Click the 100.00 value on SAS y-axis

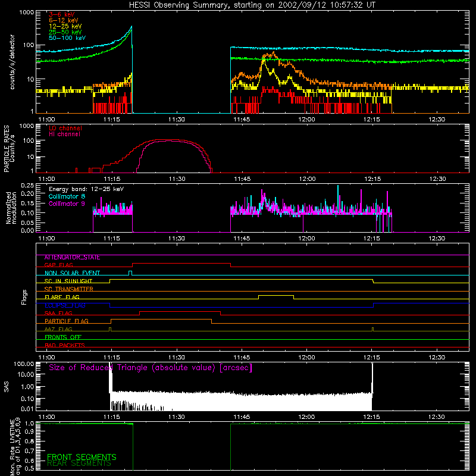click(x=24, y=364)
